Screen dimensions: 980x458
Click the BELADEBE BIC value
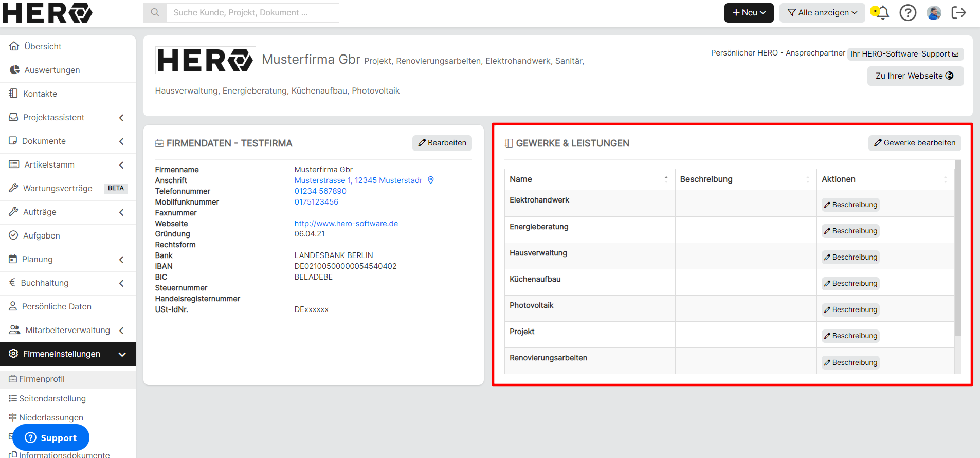coord(314,277)
